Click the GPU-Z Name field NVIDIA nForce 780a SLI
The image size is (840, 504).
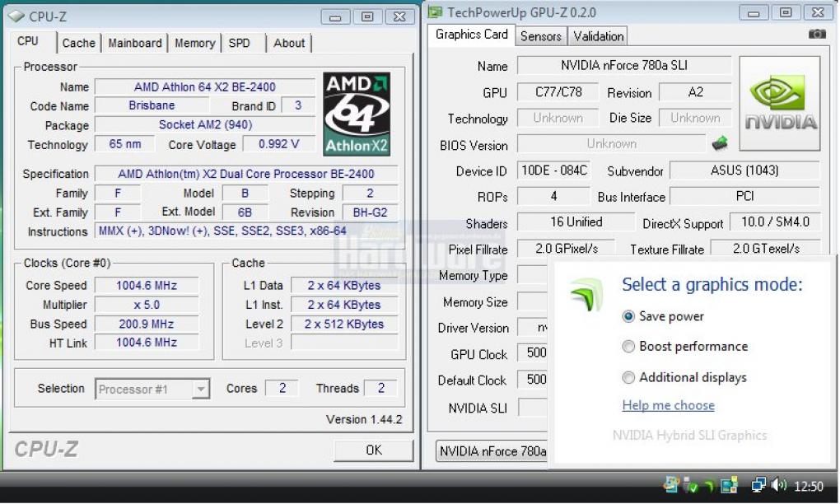(623, 65)
